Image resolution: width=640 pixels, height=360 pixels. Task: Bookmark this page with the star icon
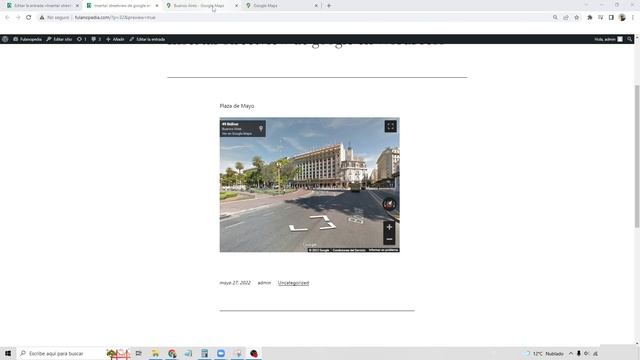tap(576, 18)
